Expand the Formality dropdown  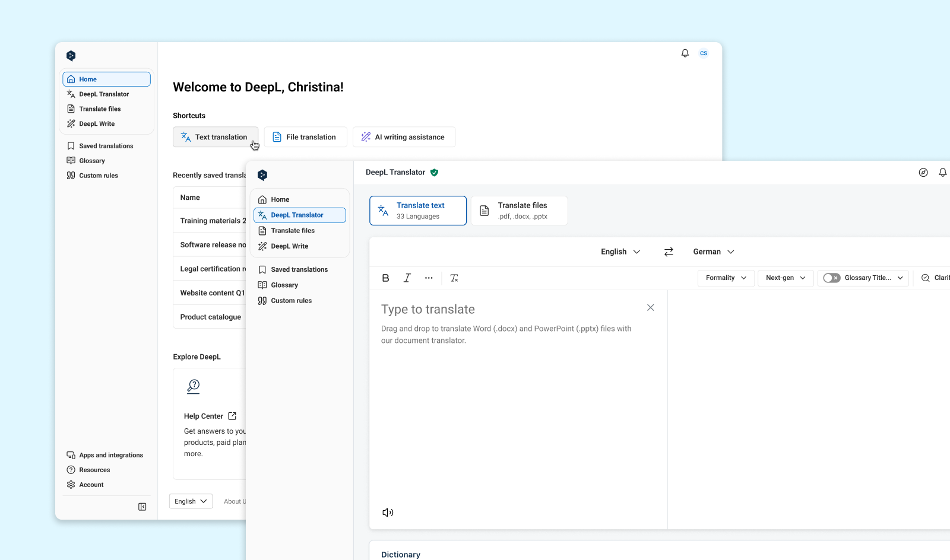[726, 278]
